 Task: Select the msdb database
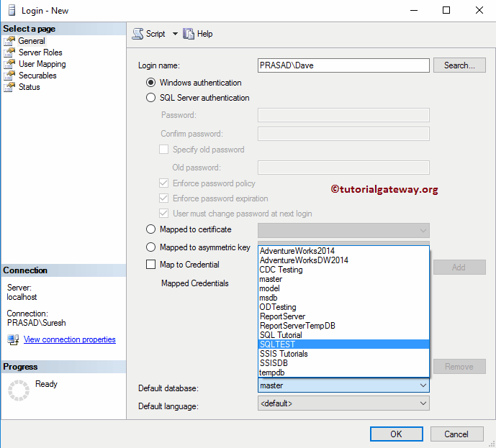click(x=343, y=298)
